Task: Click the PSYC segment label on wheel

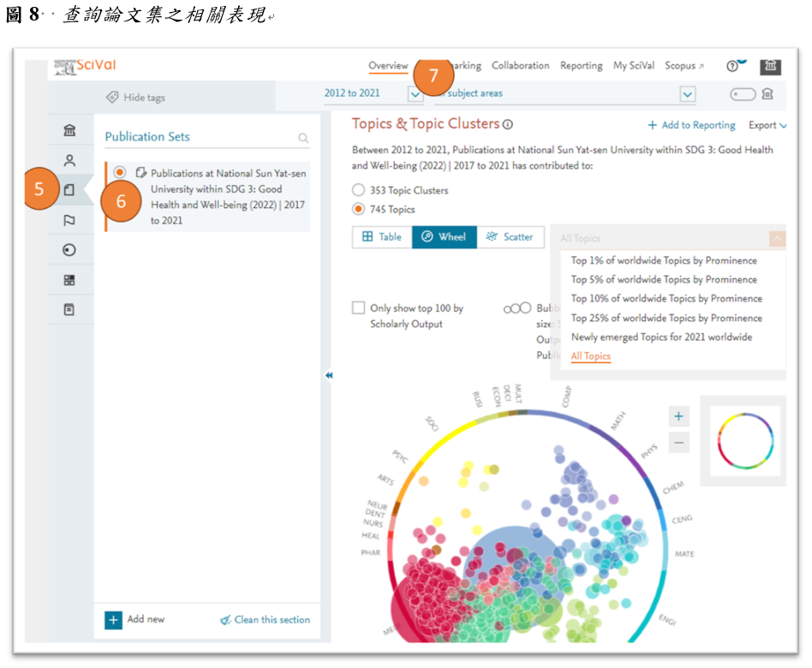Action: (x=400, y=456)
